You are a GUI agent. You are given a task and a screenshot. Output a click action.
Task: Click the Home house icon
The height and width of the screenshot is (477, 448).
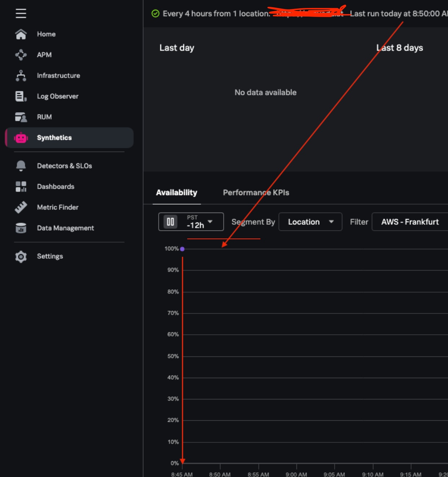click(x=21, y=34)
